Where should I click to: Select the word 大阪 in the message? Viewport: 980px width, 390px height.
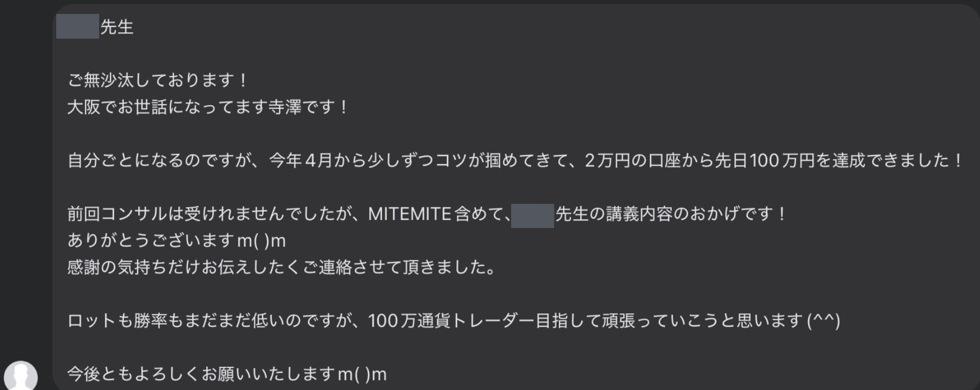click(x=84, y=107)
